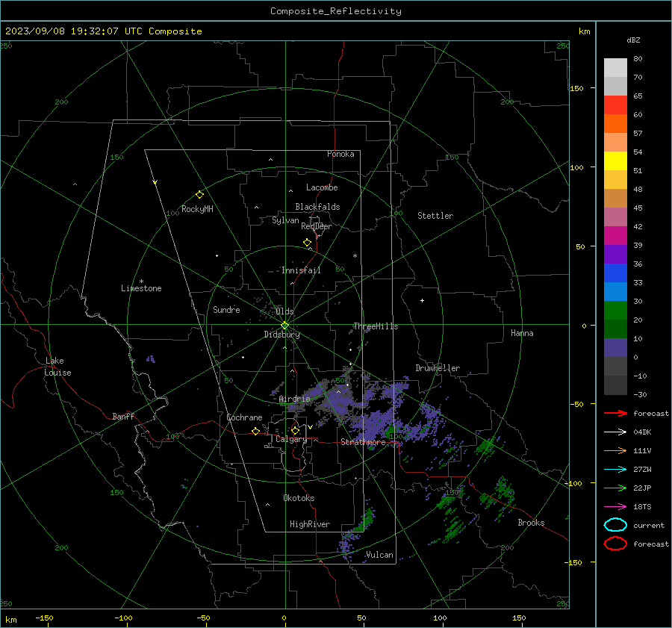The image size is (672, 628).
Task: Click the Strathmore city label
Action: (x=363, y=442)
